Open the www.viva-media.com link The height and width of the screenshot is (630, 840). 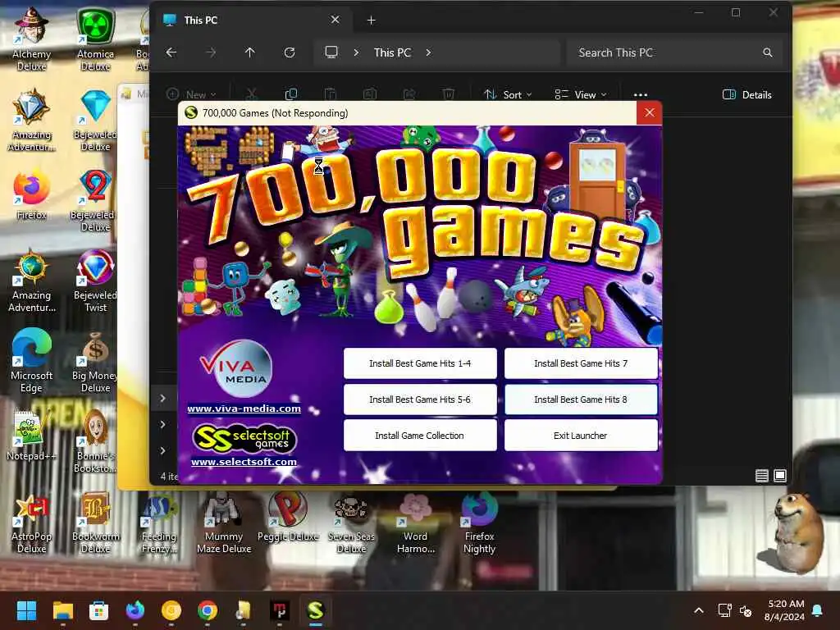(244, 409)
